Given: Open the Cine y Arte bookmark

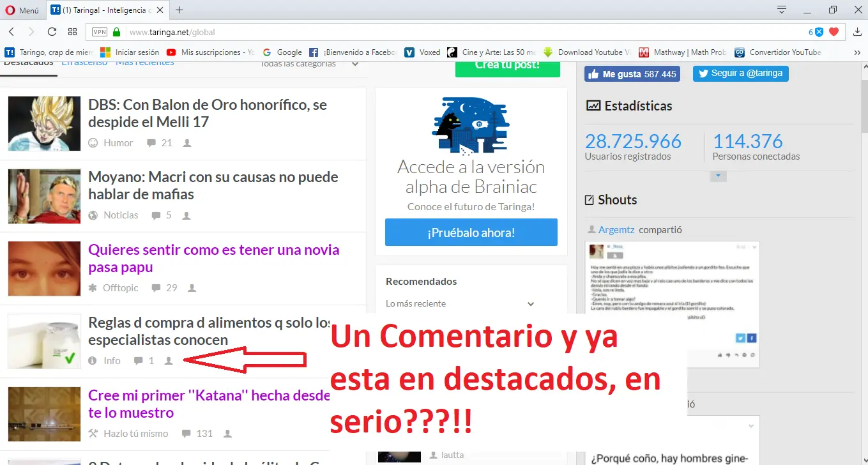Looking at the screenshot, I should click(491, 52).
